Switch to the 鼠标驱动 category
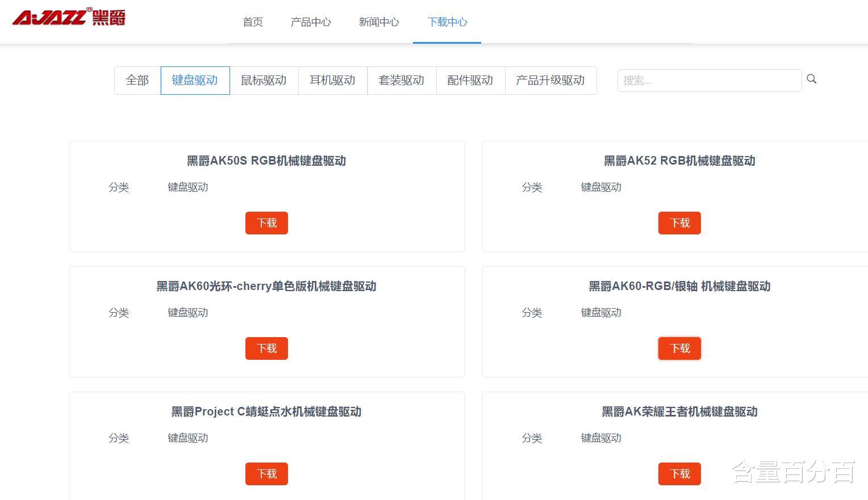 (264, 80)
